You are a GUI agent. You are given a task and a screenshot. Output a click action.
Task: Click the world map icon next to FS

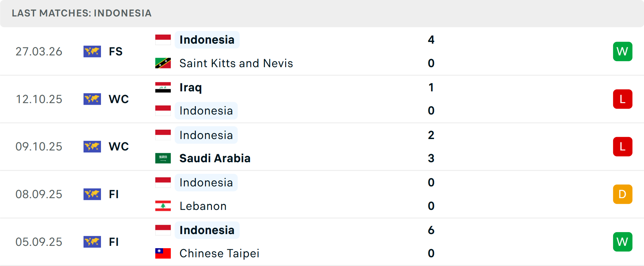[92, 51]
